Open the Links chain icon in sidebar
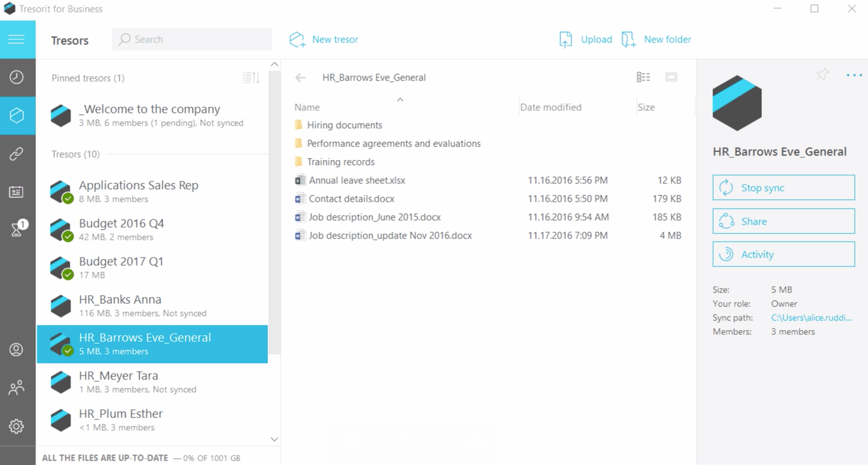This screenshot has width=868, height=465. click(x=17, y=154)
